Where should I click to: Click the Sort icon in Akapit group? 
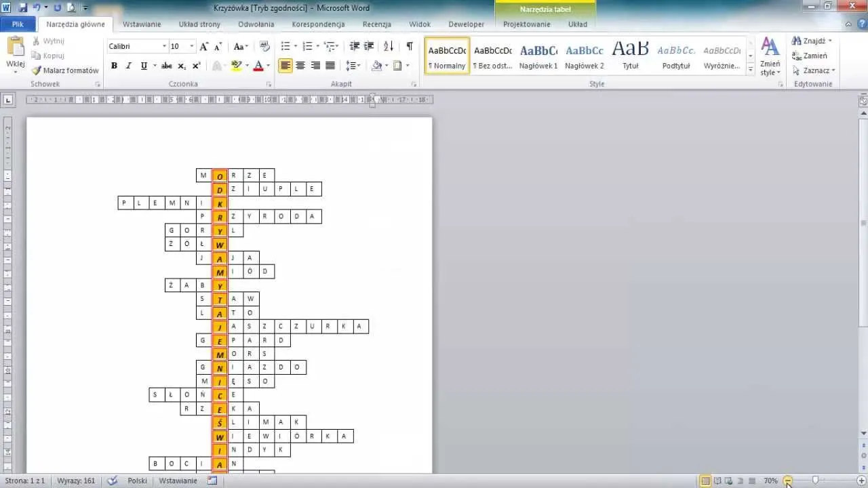click(x=389, y=46)
